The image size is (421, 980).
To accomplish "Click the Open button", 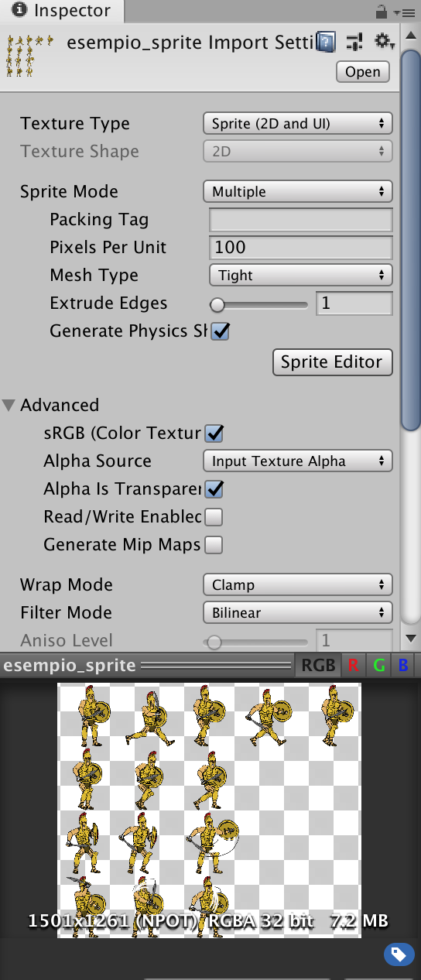I will click(363, 72).
